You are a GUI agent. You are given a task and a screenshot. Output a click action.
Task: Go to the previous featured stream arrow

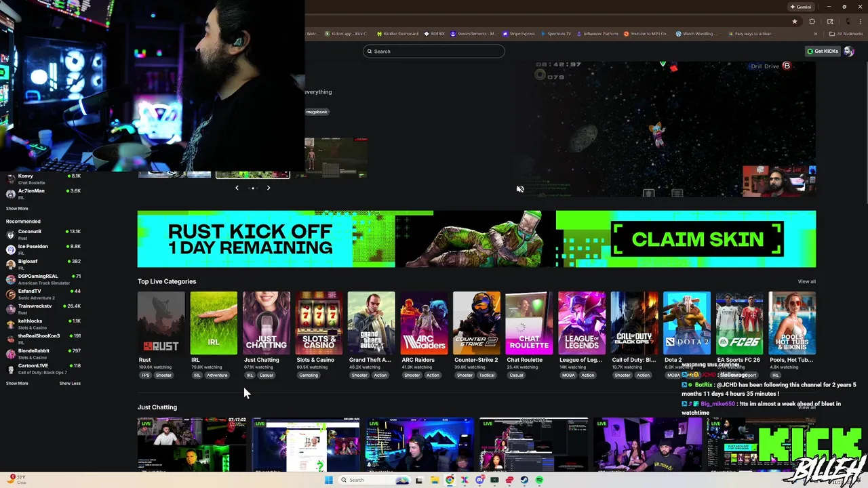click(x=237, y=188)
